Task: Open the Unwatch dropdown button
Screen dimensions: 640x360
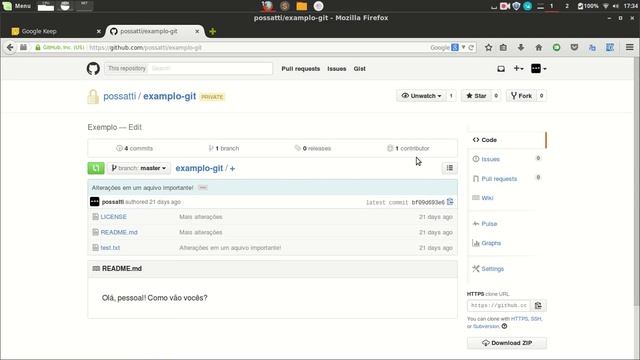Action: click(x=421, y=96)
